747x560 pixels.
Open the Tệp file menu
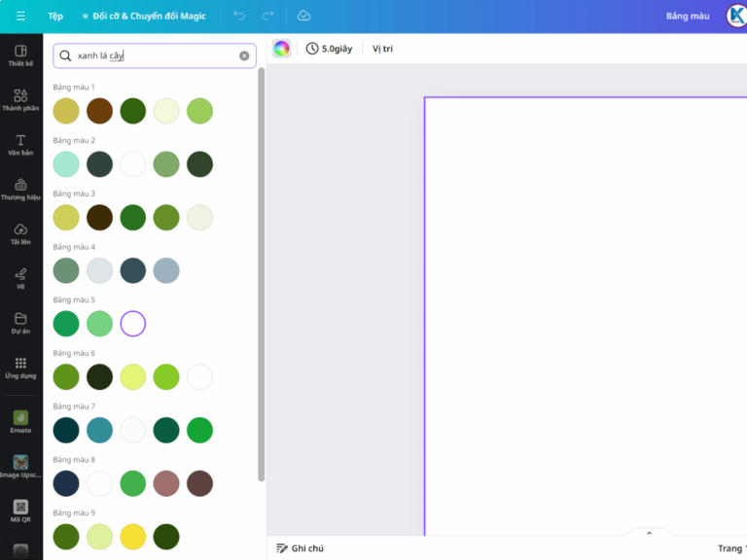pos(55,17)
